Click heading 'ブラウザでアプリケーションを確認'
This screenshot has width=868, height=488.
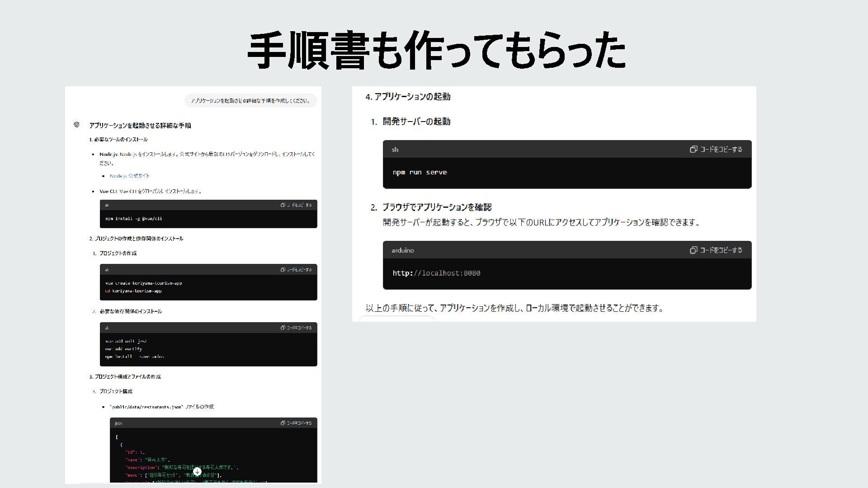pyautogui.click(x=437, y=207)
